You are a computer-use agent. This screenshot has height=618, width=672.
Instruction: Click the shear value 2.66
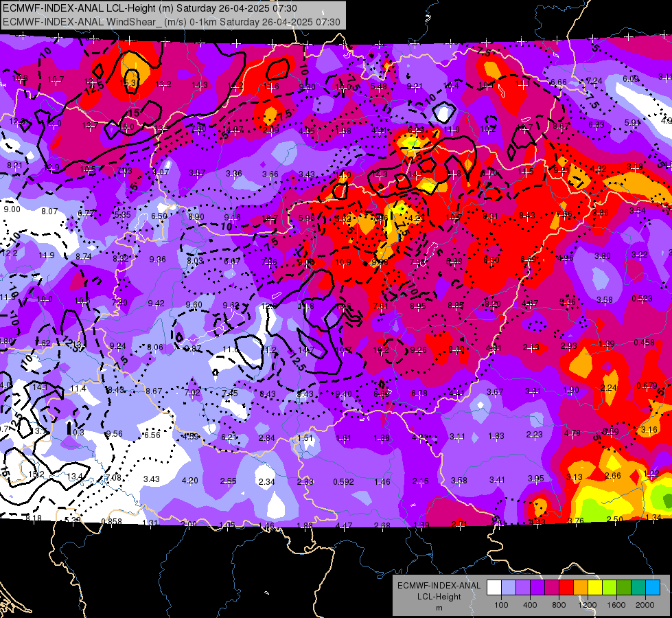613,475
